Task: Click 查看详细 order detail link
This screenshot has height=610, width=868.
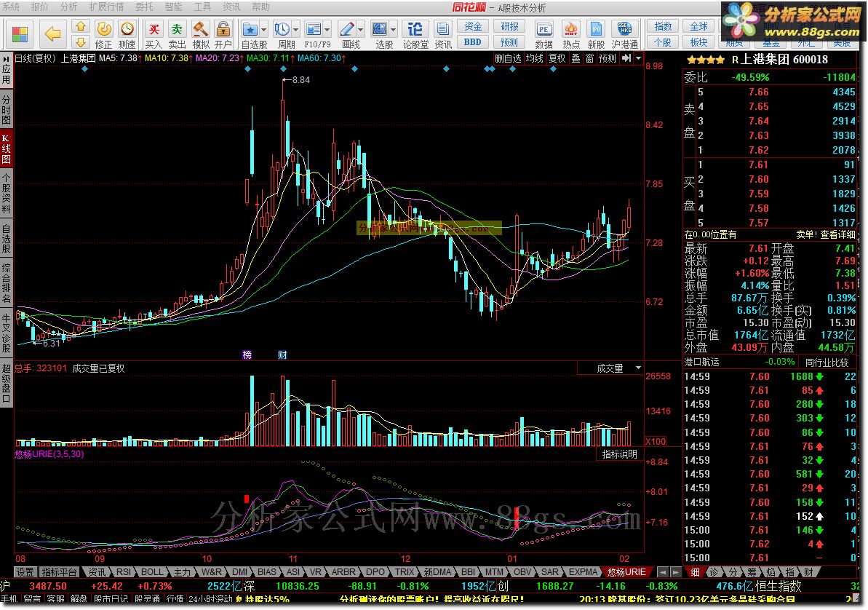Action: tap(837, 234)
